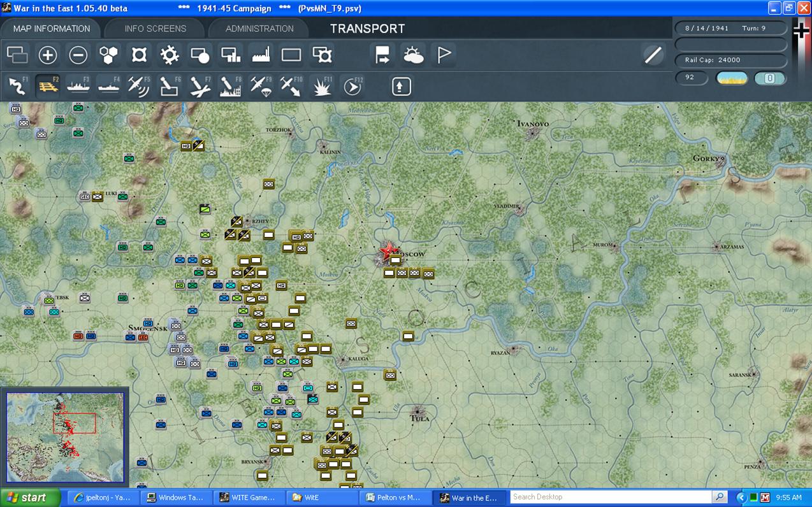812x507 pixels.
Task: Click the Tula city on map
Action: click(419, 413)
